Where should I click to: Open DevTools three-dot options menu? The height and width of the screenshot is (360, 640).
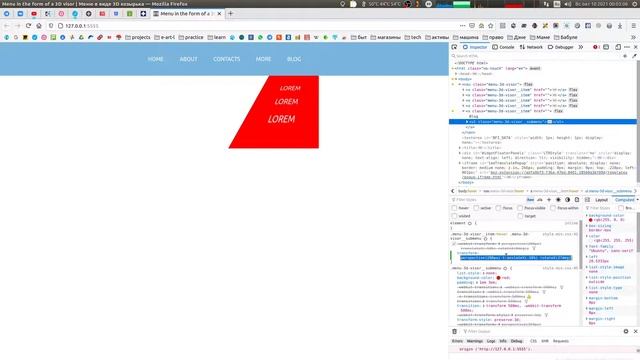point(627,47)
